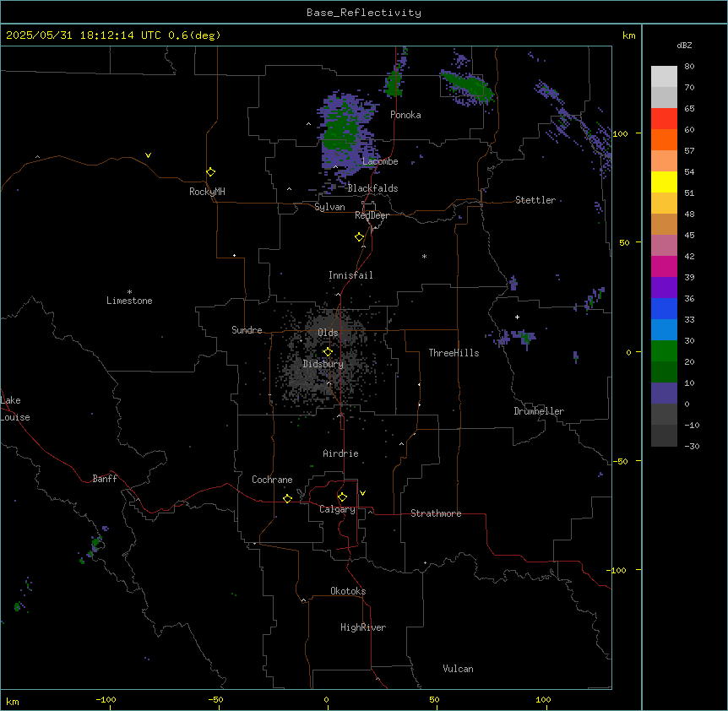Click the Sylvan label

click(x=329, y=207)
